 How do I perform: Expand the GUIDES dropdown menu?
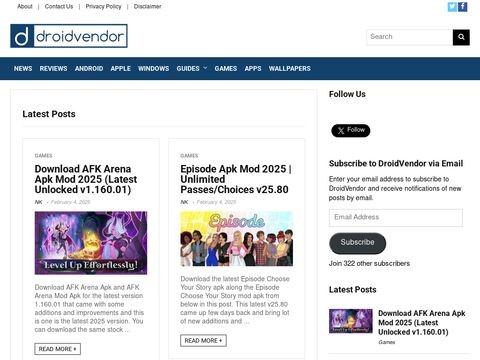(192, 68)
